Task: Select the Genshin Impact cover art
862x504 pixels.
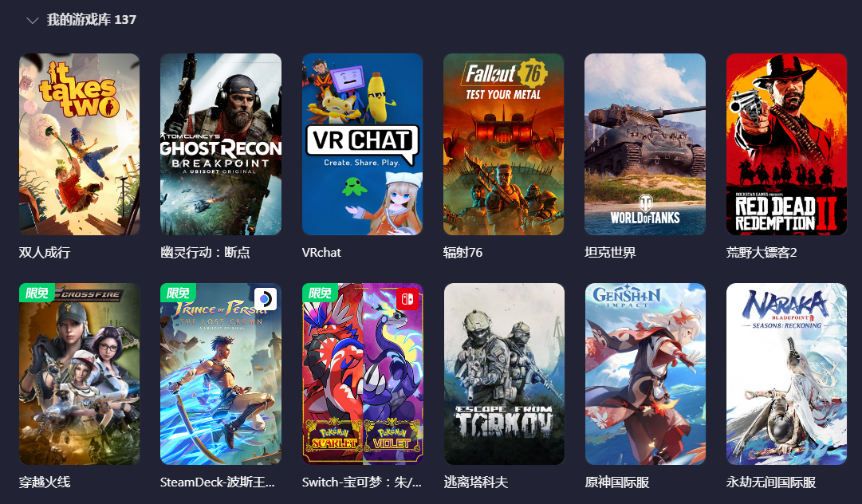Action: point(645,374)
